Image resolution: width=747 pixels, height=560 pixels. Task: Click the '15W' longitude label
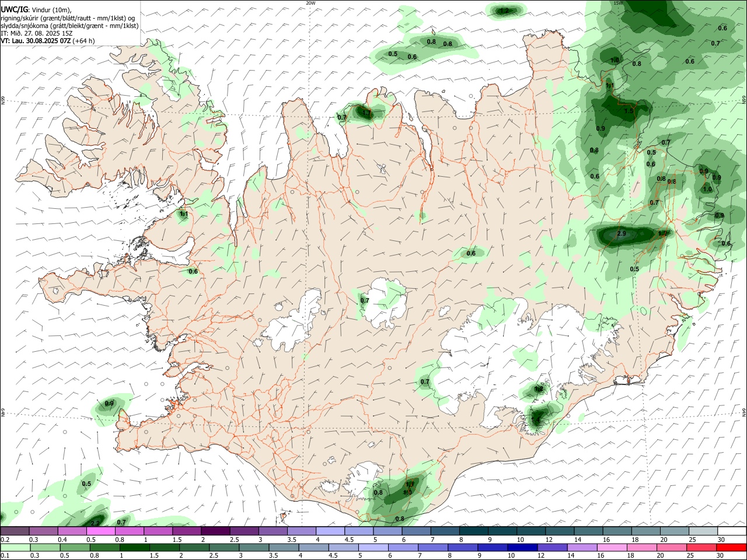(x=618, y=3)
